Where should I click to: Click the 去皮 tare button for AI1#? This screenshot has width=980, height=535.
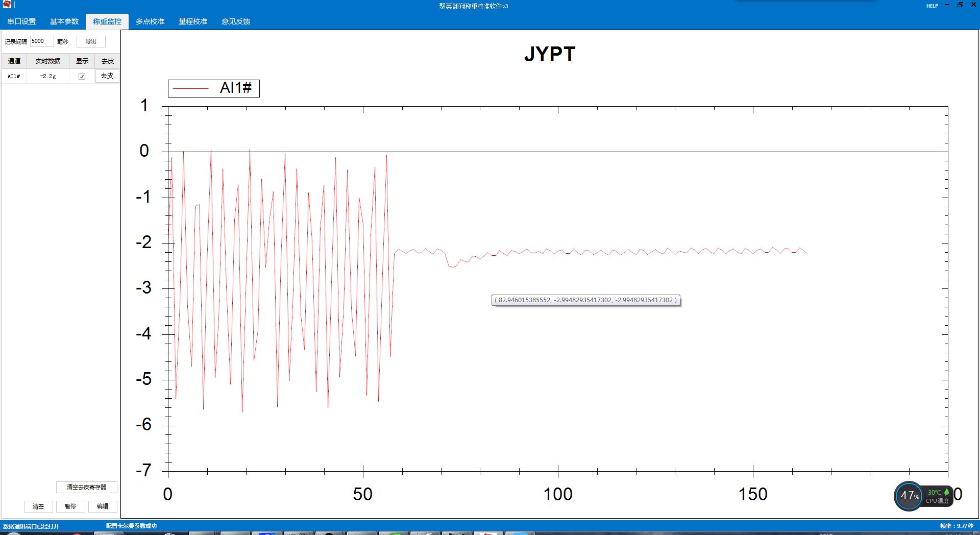pyautogui.click(x=107, y=76)
